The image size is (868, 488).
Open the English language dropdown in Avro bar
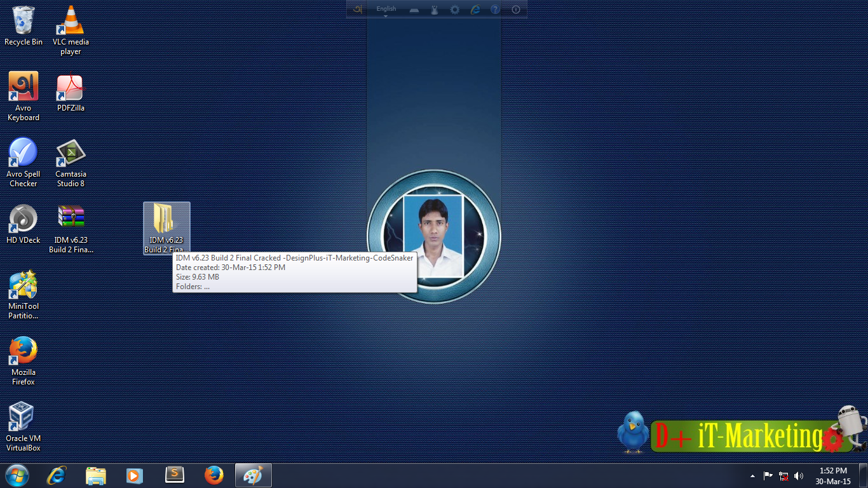click(386, 10)
